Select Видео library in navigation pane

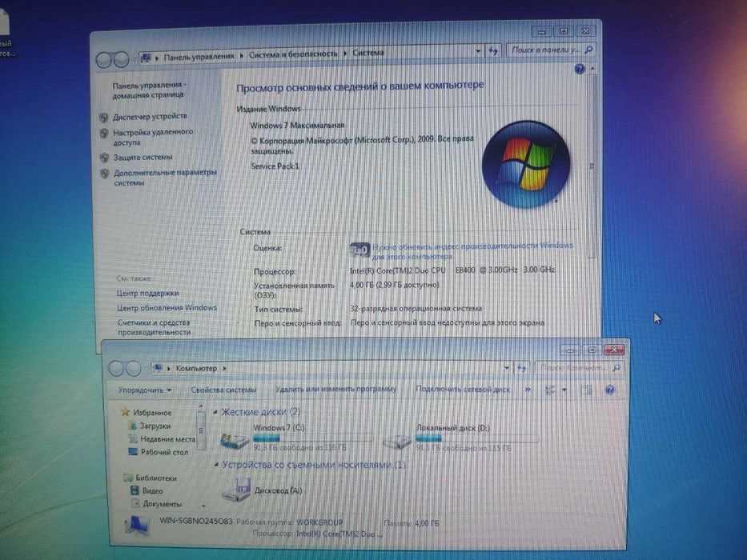click(152, 491)
